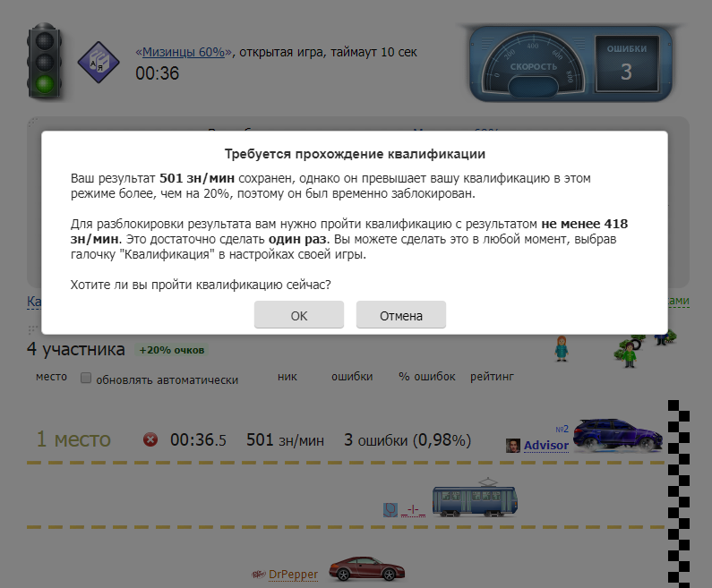The height and width of the screenshot is (588, 712).
Task: Open the «Мизинцы 60%» dictionary link
Action: 184,52
